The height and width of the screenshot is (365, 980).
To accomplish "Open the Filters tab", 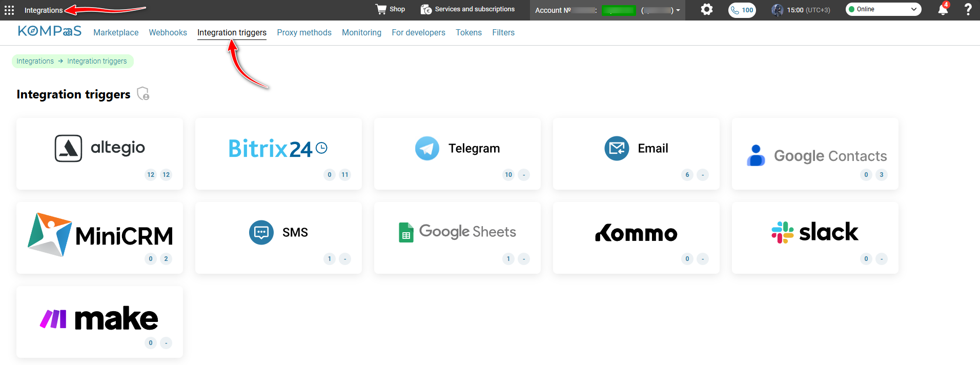I will (x=503, y=32).
